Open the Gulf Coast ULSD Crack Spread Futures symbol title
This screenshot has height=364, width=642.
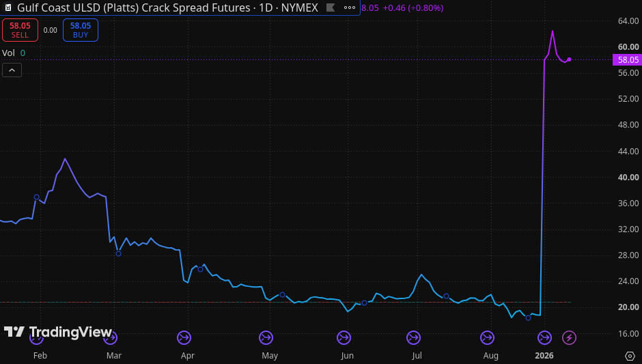tap(167, 8)
